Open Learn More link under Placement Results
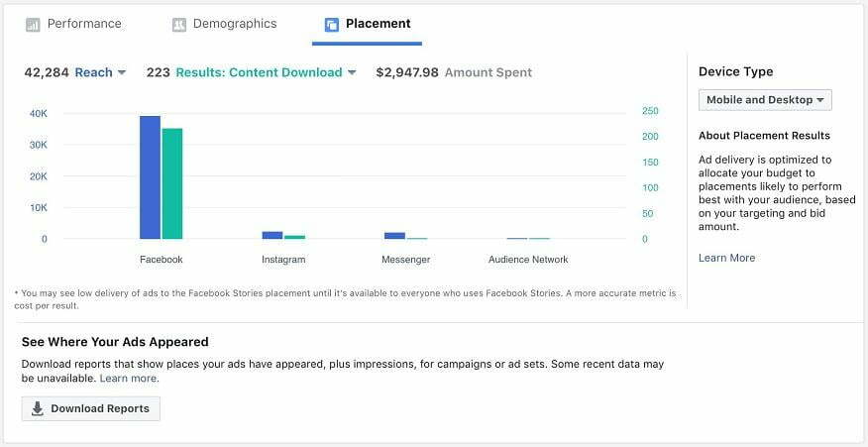Viewport: 868px width, 447px height. pyautogui.click(x=726, y=258)
